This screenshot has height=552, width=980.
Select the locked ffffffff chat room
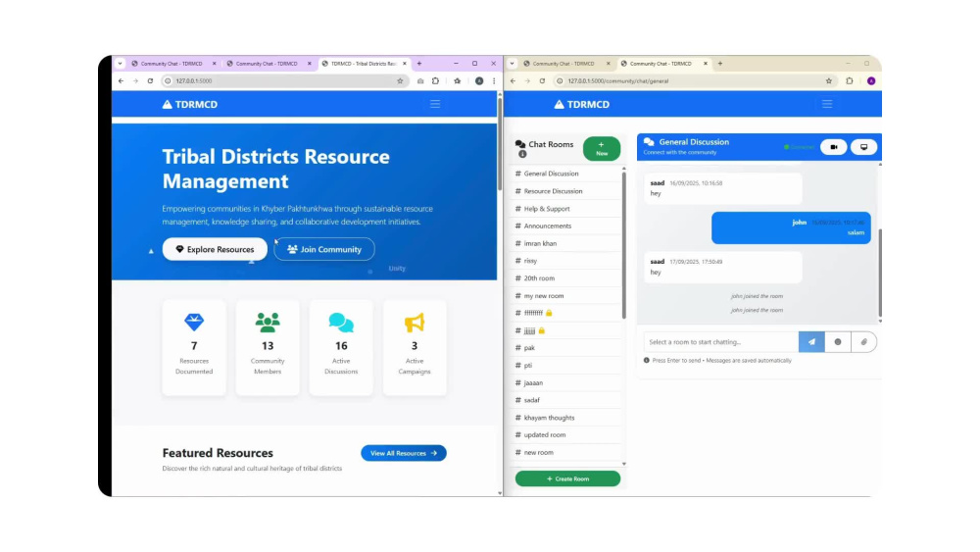(566, 313)
